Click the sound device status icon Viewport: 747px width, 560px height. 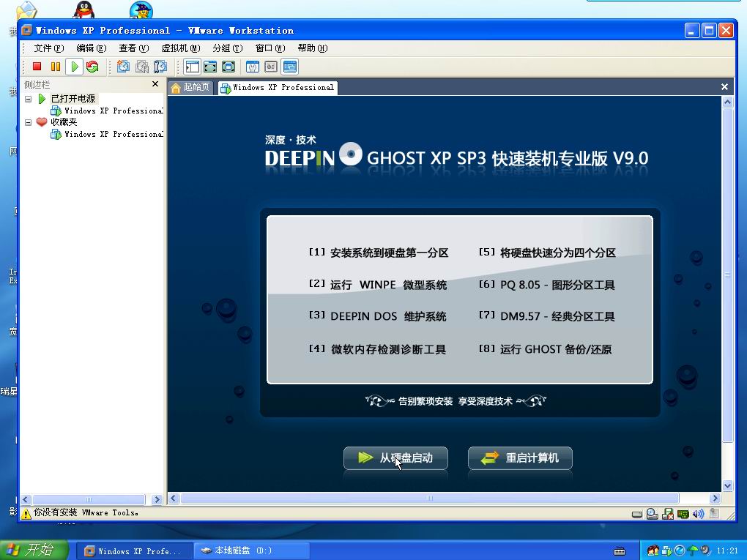pos(699,514)
